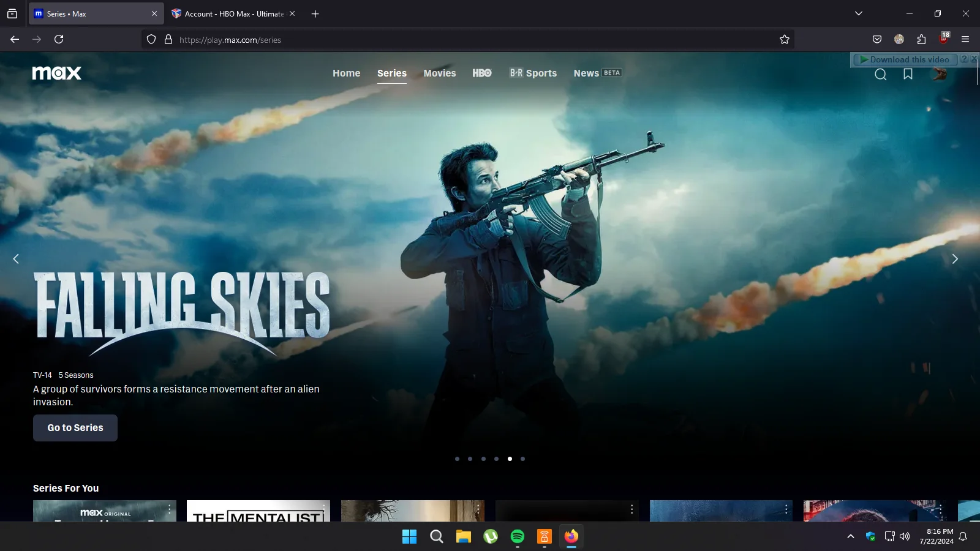Show previous hero carousel slide
The image size is (980, 551).
point(16,259)
